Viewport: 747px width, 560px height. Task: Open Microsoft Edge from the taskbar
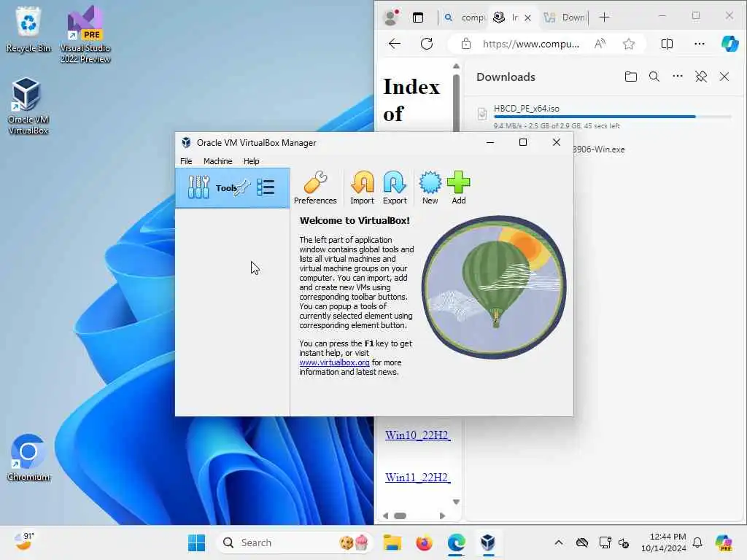click(x=456, y=542)
